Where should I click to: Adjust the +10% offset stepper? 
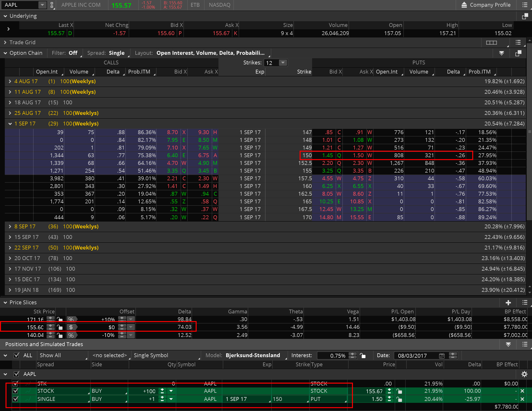[x=122, y=319]
